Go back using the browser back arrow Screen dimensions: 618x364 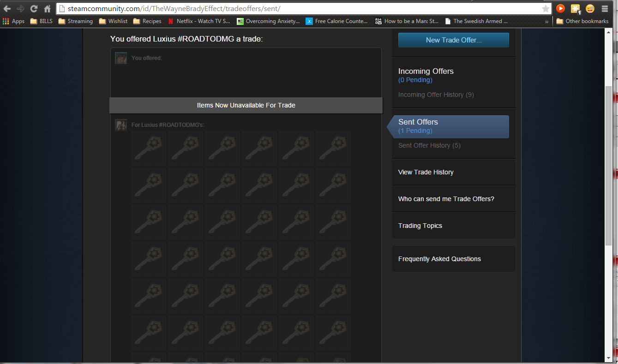tap(7, 9)
